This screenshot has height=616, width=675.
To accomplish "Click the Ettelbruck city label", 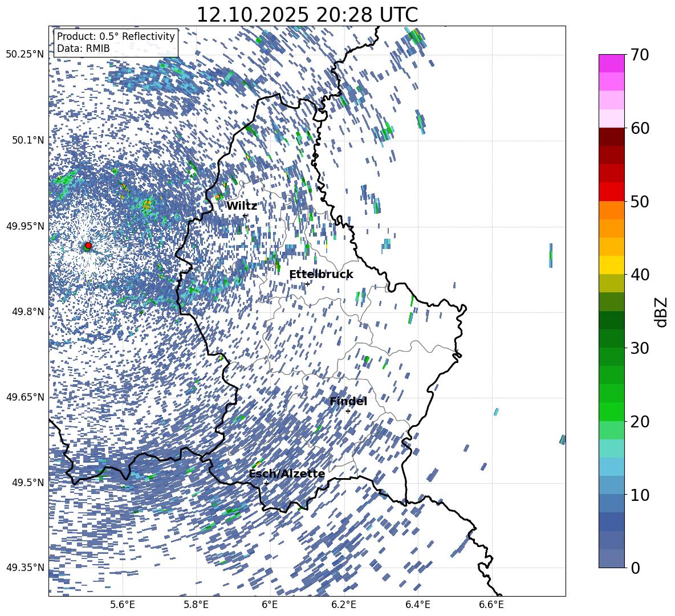I will 321,275.
